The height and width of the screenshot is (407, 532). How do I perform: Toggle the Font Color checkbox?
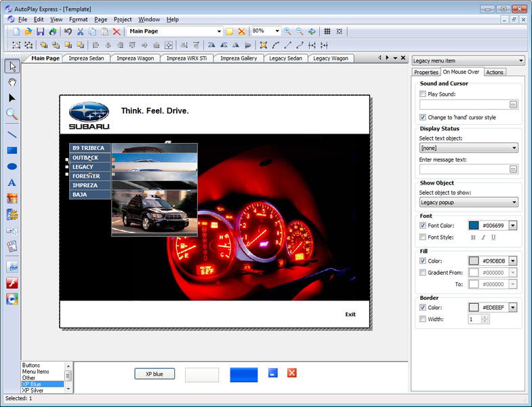[x=422, y=225]
